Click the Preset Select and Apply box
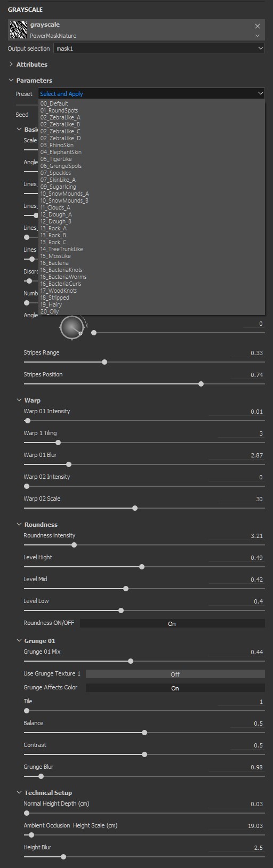Viewport: 273px width, 868px height. [x=151, y=93]
